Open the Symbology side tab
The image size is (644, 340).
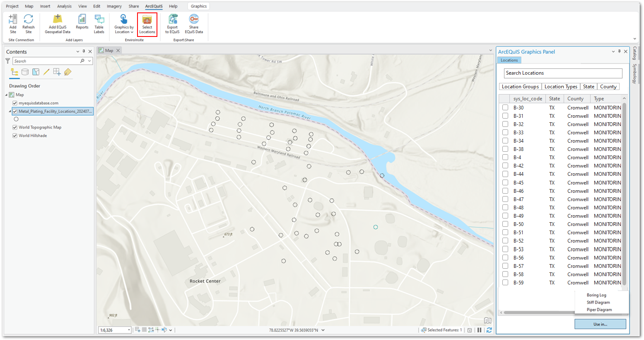(634, 74)
